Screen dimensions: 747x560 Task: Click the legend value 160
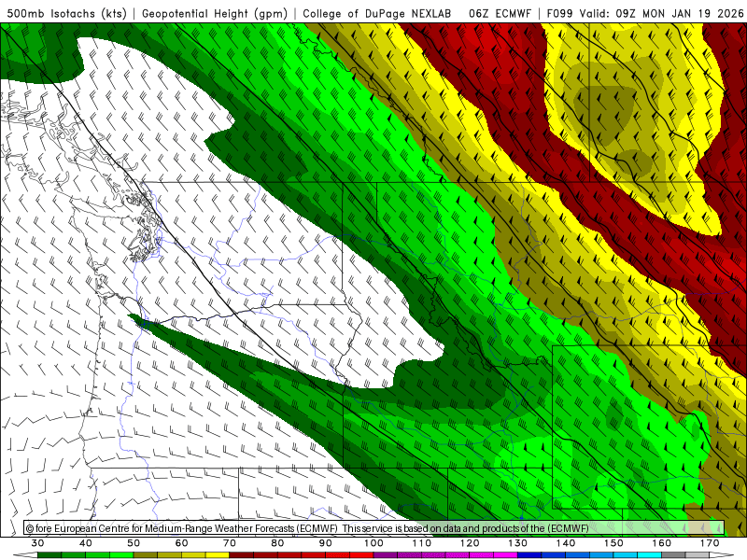point(662,543)
